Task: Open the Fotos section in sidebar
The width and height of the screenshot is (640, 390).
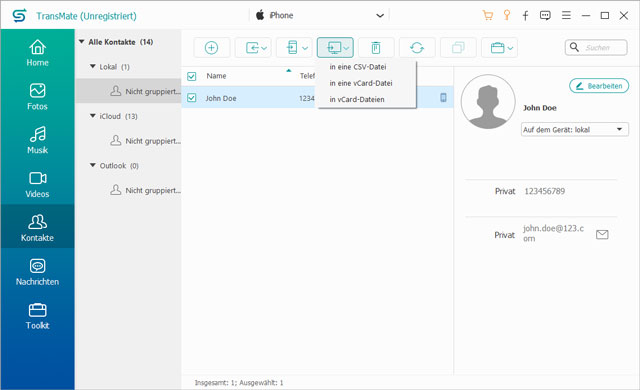Action: point(37,97)
